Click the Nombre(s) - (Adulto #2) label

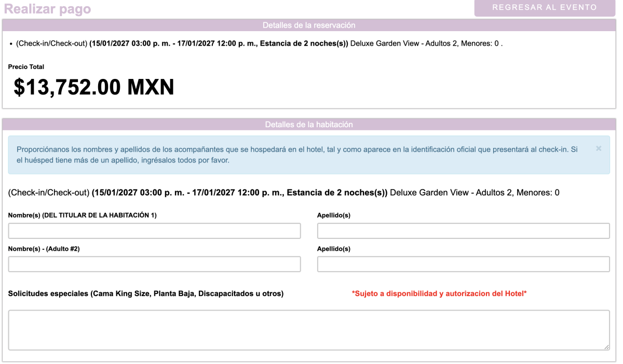(44, 249)
